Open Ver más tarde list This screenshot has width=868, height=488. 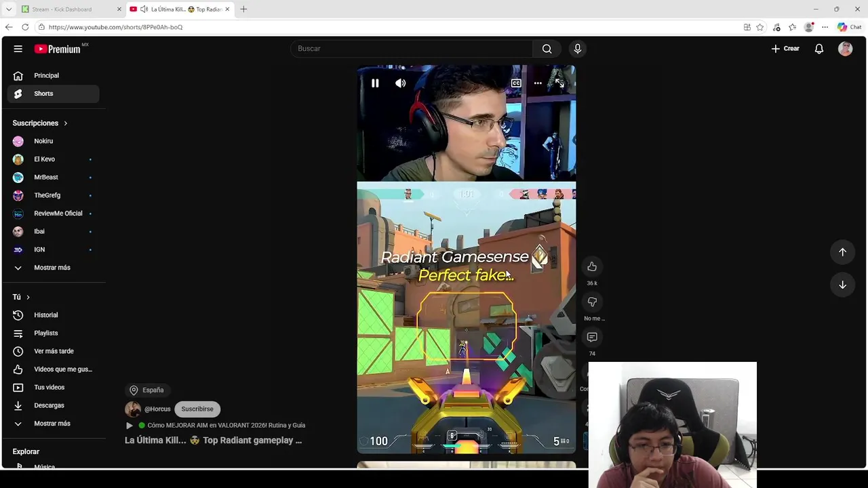[x=53, y=351]
